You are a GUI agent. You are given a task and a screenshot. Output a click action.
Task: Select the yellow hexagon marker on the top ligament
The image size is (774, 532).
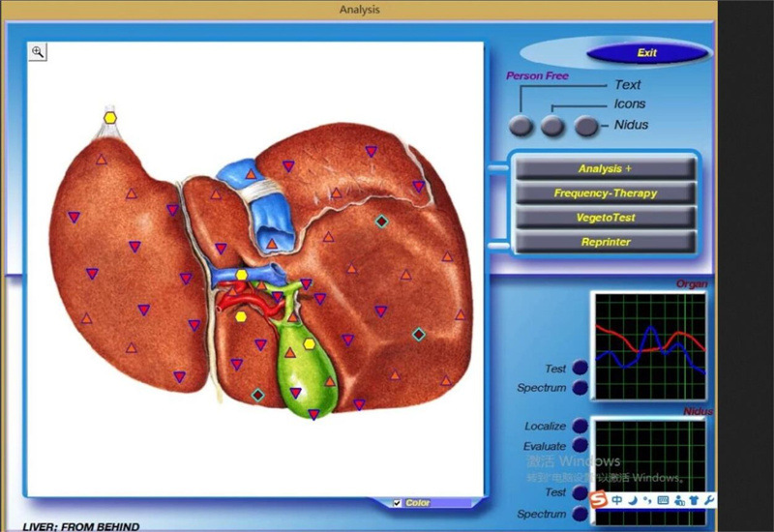[111, 118]
